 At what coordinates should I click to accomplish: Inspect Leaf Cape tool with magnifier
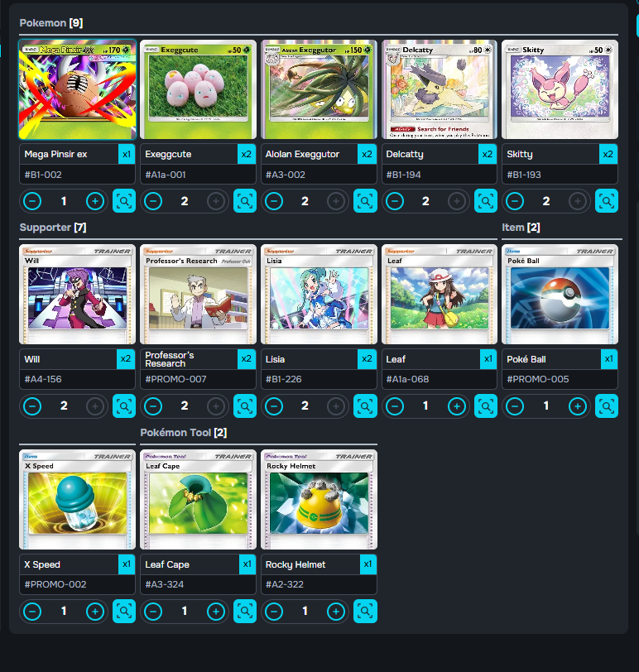(x=245, y=611)
